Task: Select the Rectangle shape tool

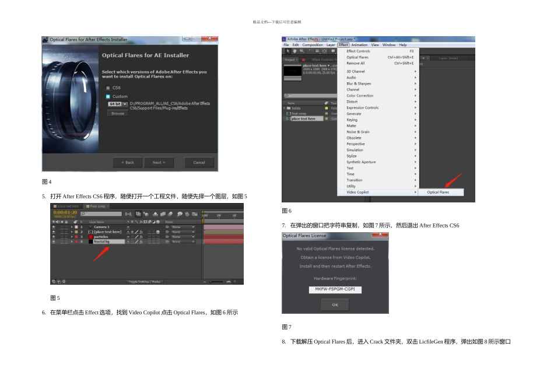Action: (x=333, y=51)
